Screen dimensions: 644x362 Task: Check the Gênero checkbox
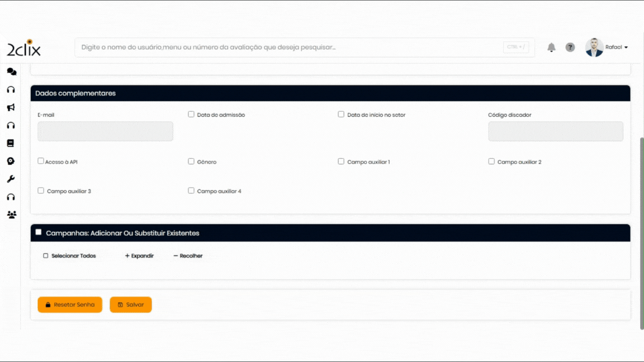click(x=191, y=161)
